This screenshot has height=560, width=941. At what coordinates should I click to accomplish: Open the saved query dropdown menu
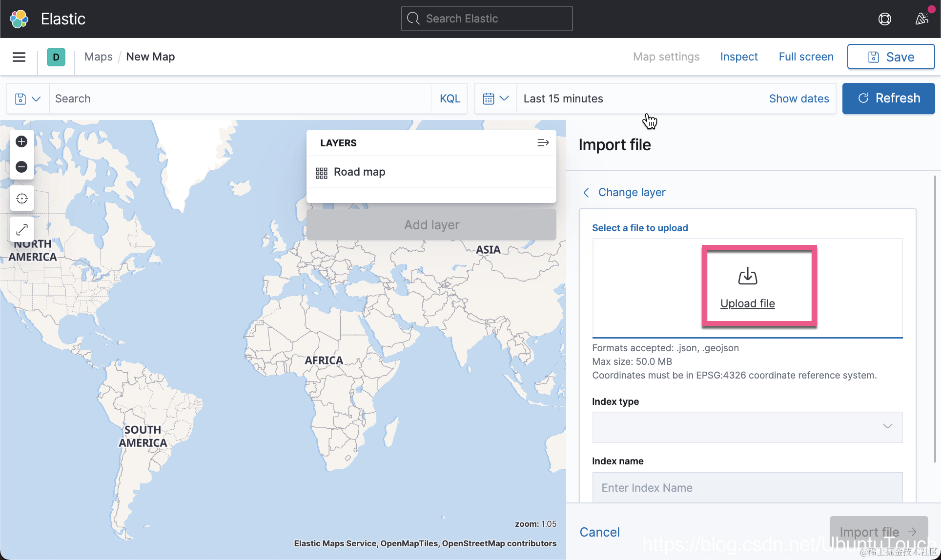(x=27, y=99)
